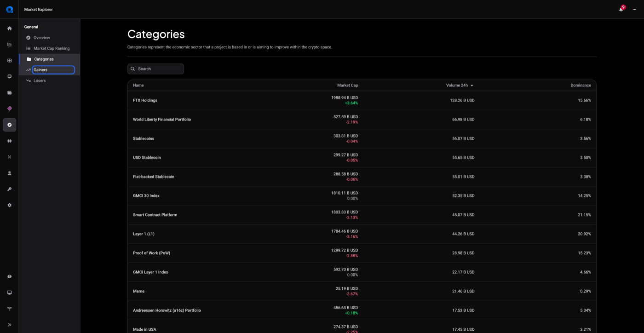This screenshot has width=644, height=333.
Task: Open World Liberty Financial Portfolio category
Action: point(362,120)
